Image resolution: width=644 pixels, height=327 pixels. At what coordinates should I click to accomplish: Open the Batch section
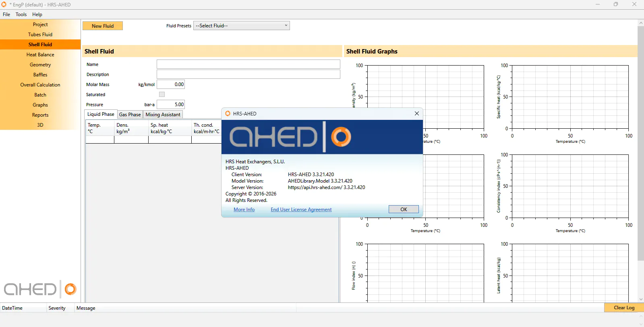click(x=40, y=95)
